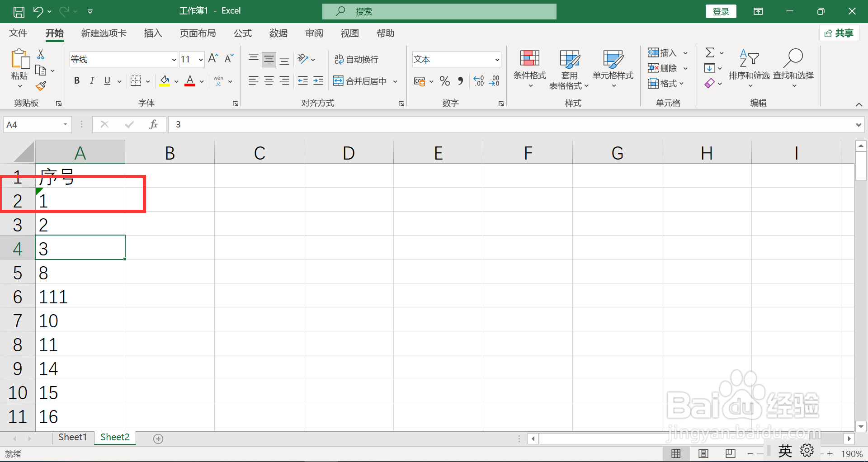Open the borders tool icon
Viewport: 868px width, 462px height.
coord(136,81)
